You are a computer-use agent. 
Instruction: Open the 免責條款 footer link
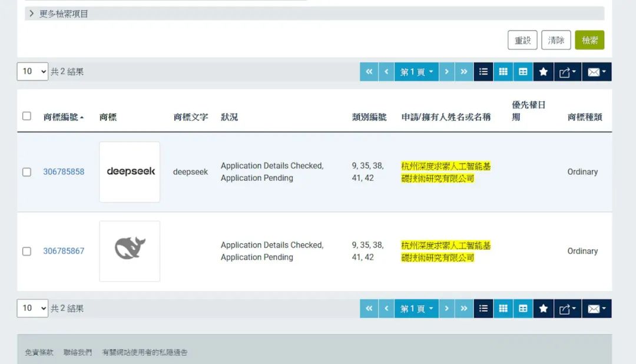click(x=39, y=352)
